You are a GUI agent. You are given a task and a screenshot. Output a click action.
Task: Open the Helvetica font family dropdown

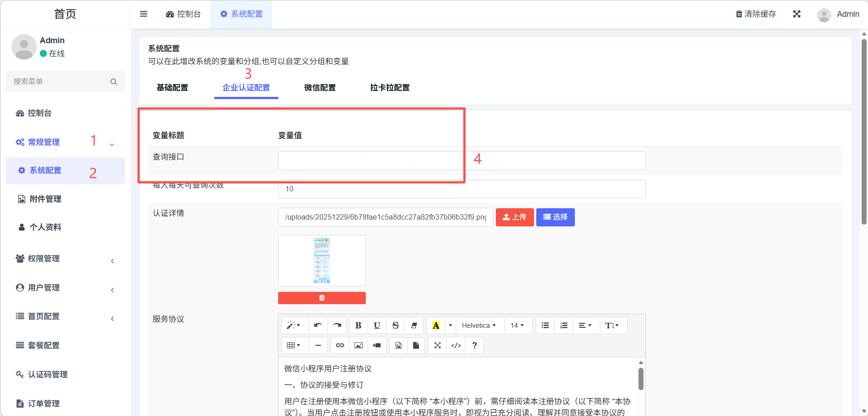coord(479,326)
